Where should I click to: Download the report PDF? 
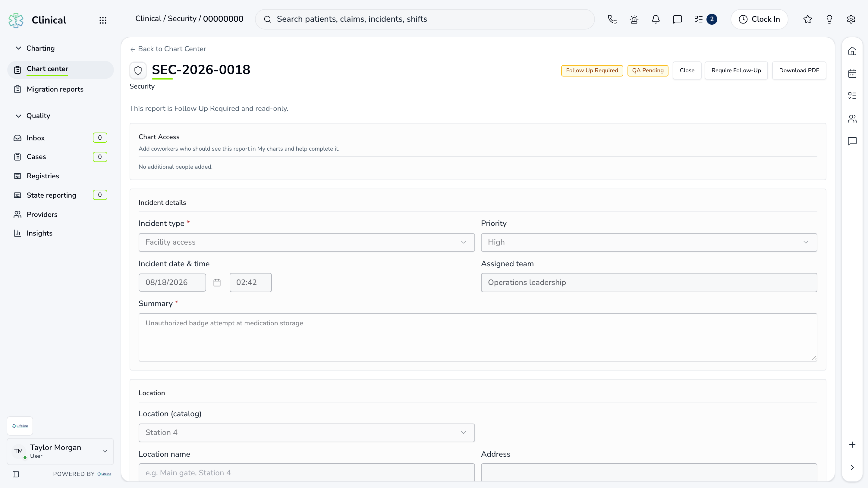[x=799, y=70]
